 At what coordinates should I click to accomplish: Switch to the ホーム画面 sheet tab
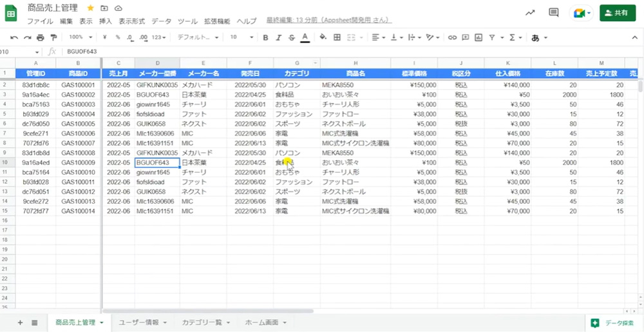click(x=265, y=323)
